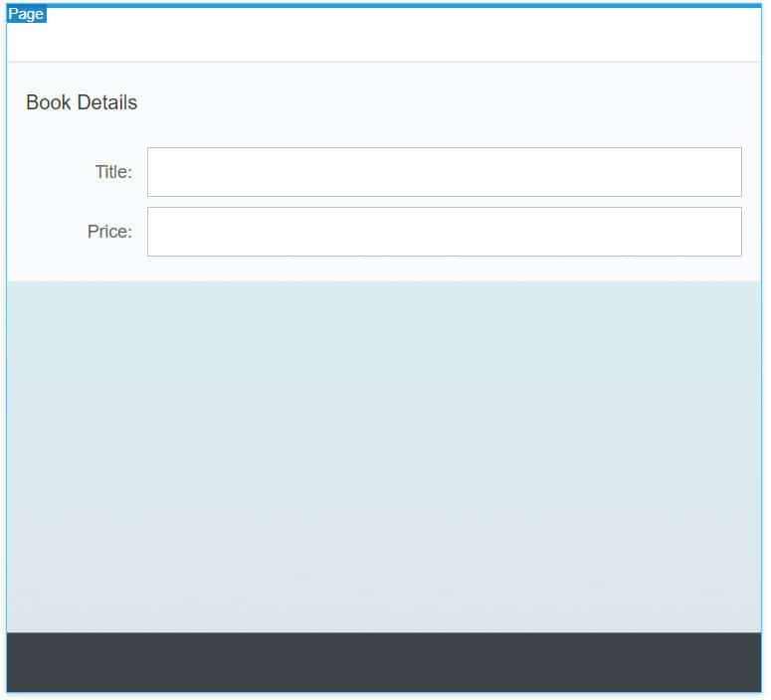Click the blank area below the form

(384, 457)
